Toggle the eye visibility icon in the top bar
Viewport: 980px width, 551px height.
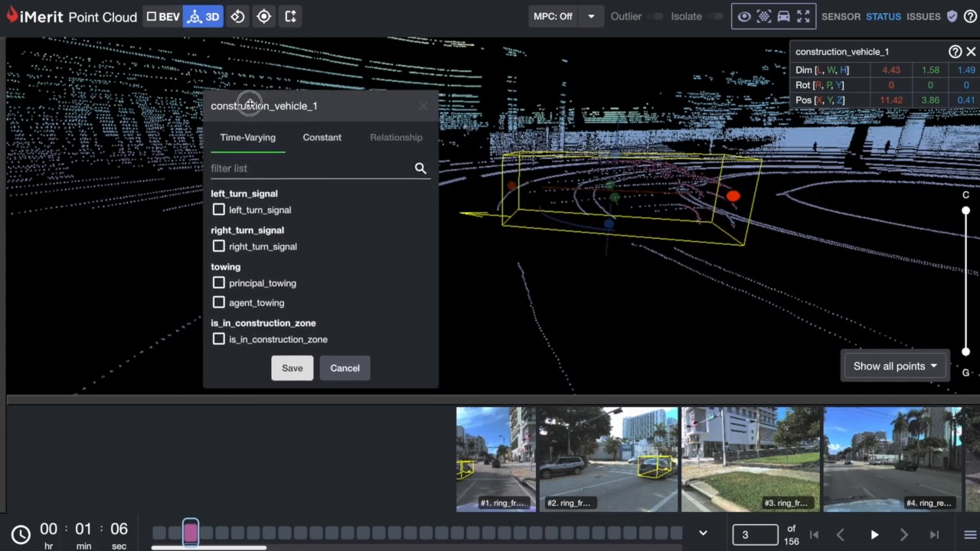coord(744,16)
